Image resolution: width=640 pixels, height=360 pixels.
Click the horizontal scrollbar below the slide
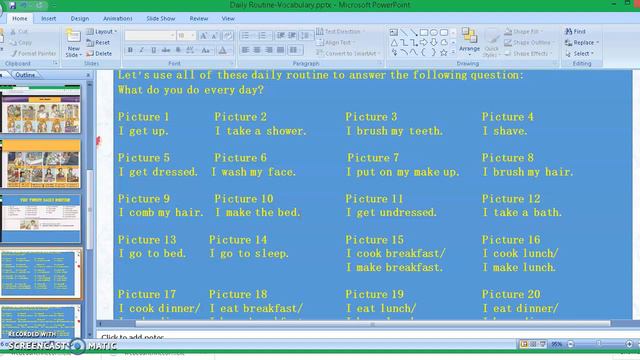[x=373, y=324]
